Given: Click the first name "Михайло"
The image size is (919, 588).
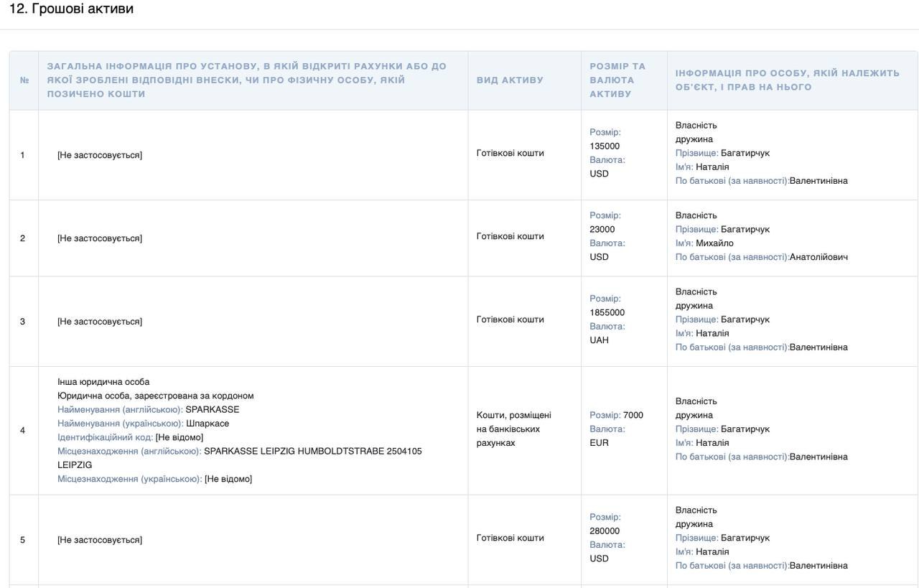Looking at the screenshot, I should click(x=715, y=243).
